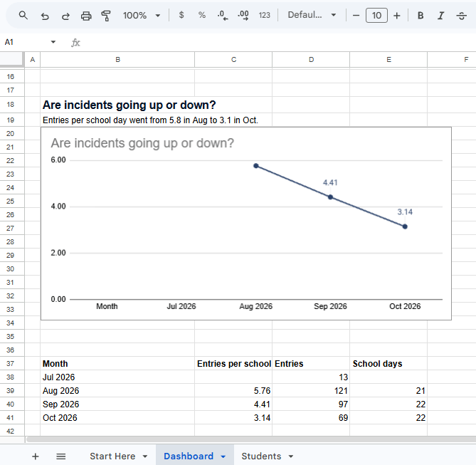Select the 'Sep 2026' table cell
This screenshot has width=476, height=465.
coord(117,404)
